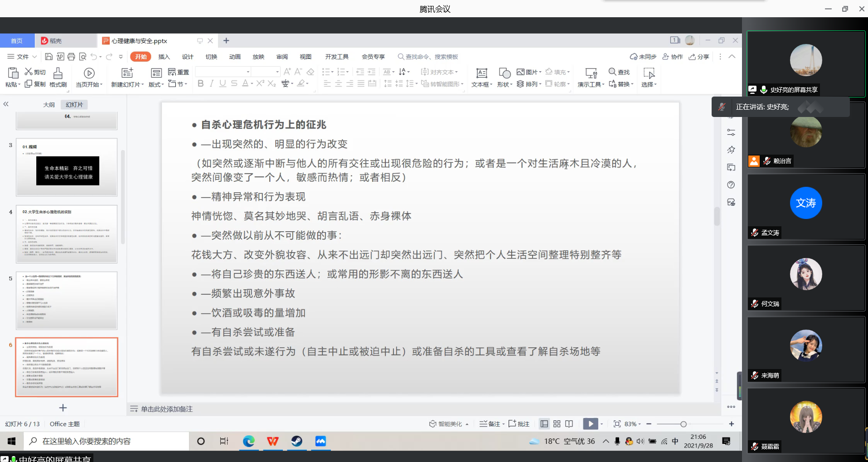Open the Layout (版式) dropdown
Screen dimensions: 868x462
tap(156, 77)
